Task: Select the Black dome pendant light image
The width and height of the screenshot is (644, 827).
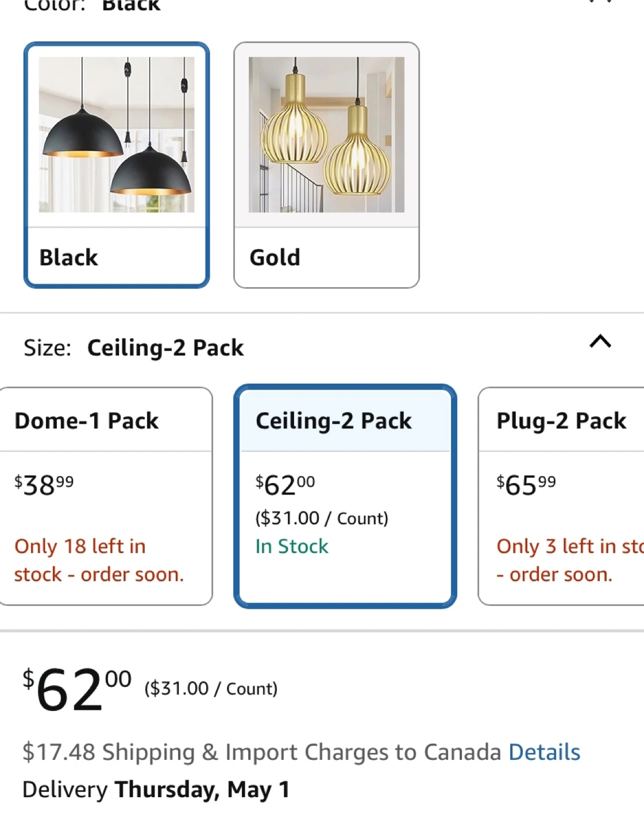Action: (x=117, y=135)
